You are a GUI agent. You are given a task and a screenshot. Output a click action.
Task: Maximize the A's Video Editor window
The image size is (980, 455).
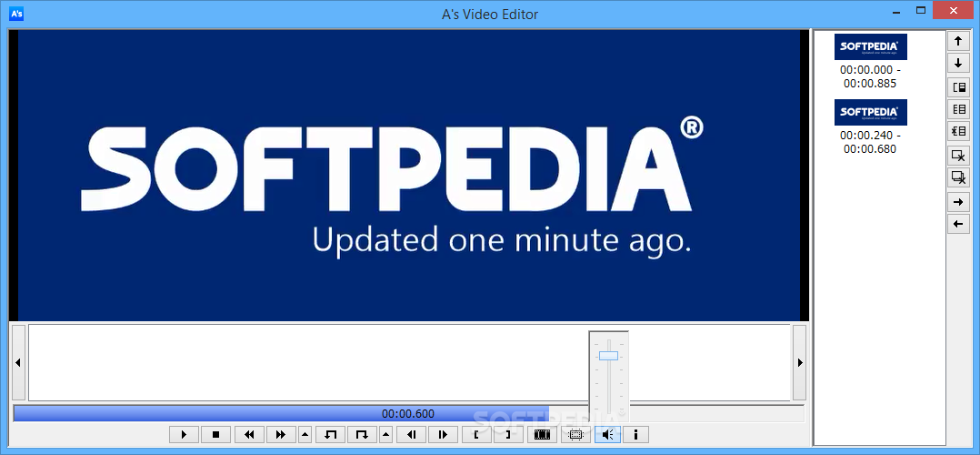tap(921, 10)
